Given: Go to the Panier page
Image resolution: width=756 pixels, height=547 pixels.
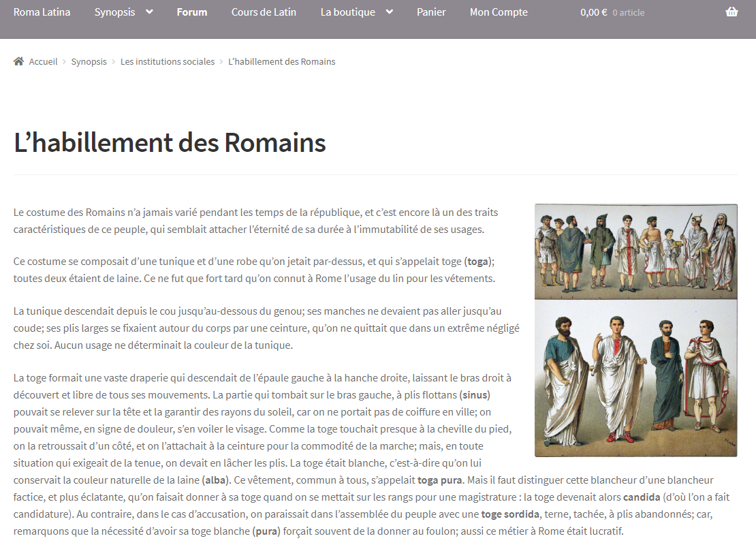Looking at the screenshot, I should coord(431,12).
